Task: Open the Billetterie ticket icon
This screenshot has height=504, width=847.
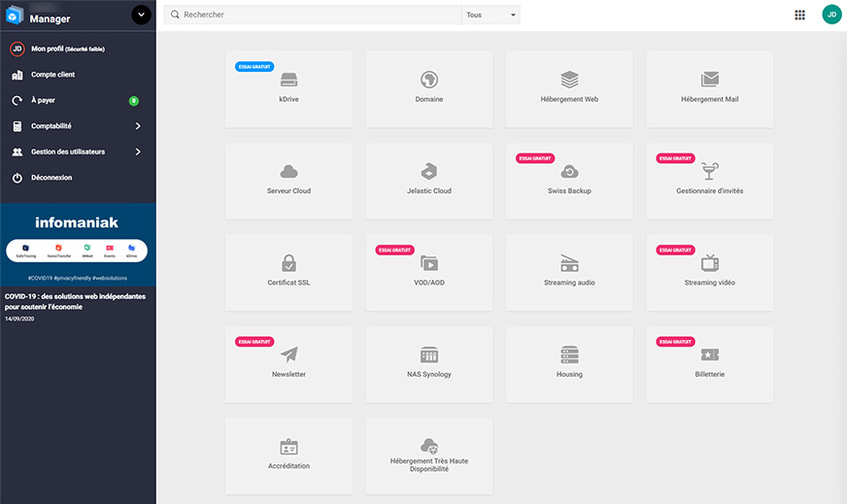Action: (710, 354)
